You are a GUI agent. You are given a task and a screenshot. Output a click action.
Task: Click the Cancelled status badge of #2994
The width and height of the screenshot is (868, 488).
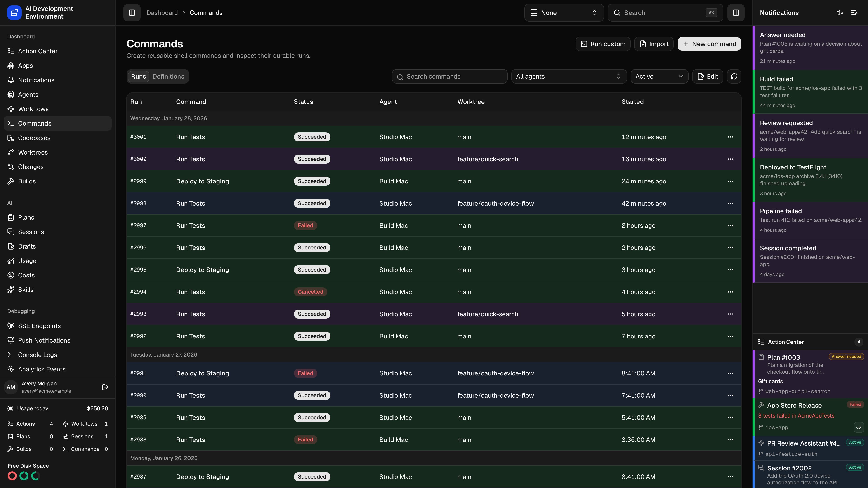coord(310,292)
